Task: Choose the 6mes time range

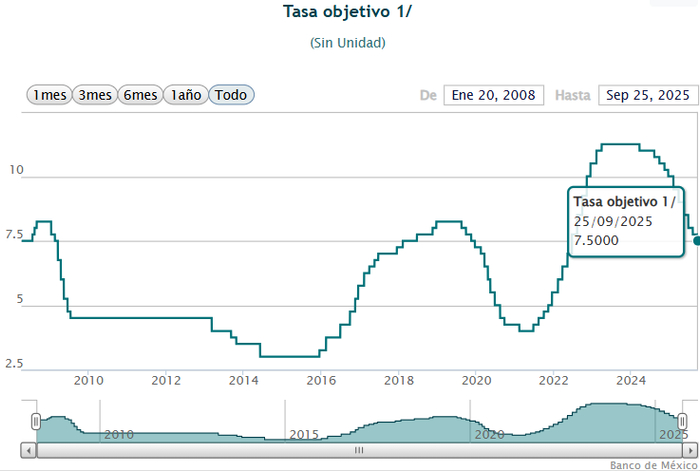Action: click(x=140, y=95)
